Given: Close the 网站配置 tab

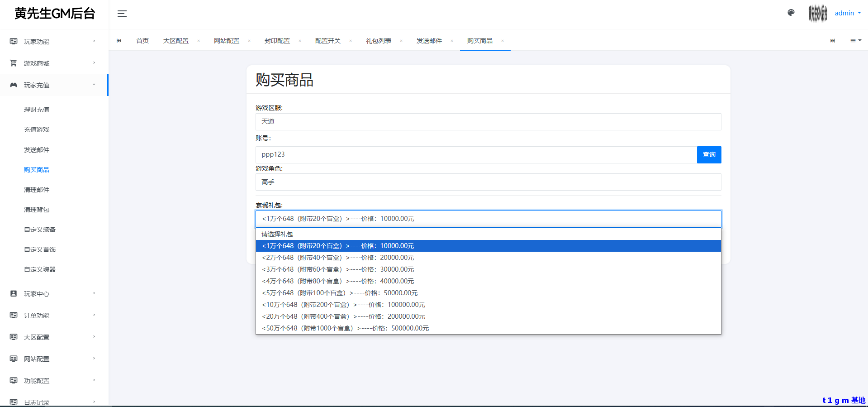Looking at the screenshot, I should coord(249,41).
